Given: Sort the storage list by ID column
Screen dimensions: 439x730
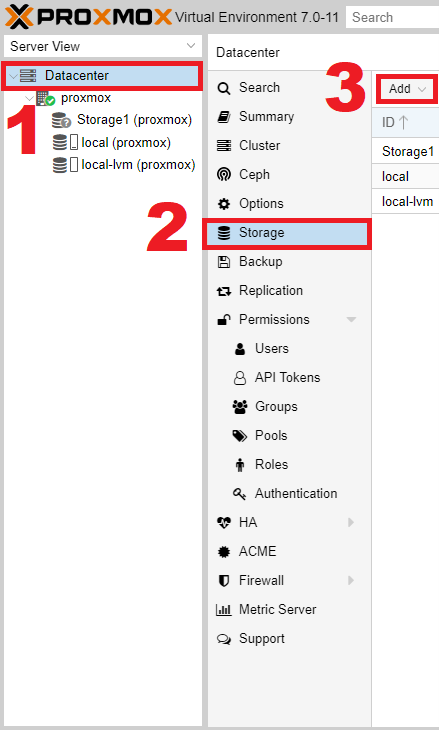Looking at the screenshot, I should pos(405,122).
